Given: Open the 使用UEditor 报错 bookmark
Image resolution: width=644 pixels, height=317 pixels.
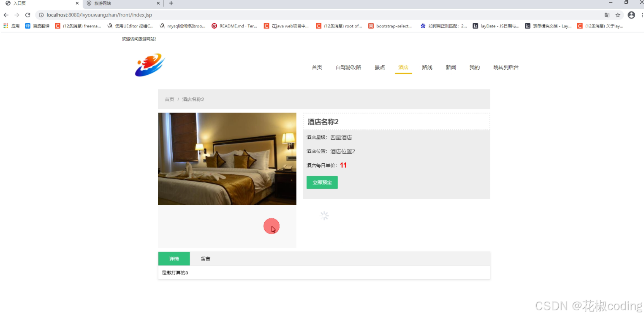Looking at the screenshot, I should pos(130,26).
